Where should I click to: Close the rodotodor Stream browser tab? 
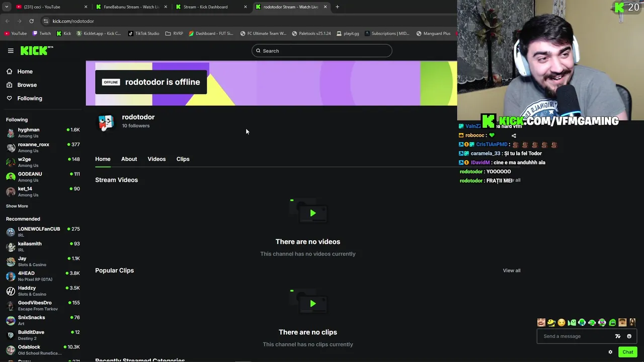pyautogui.click(x=325, y=7)
